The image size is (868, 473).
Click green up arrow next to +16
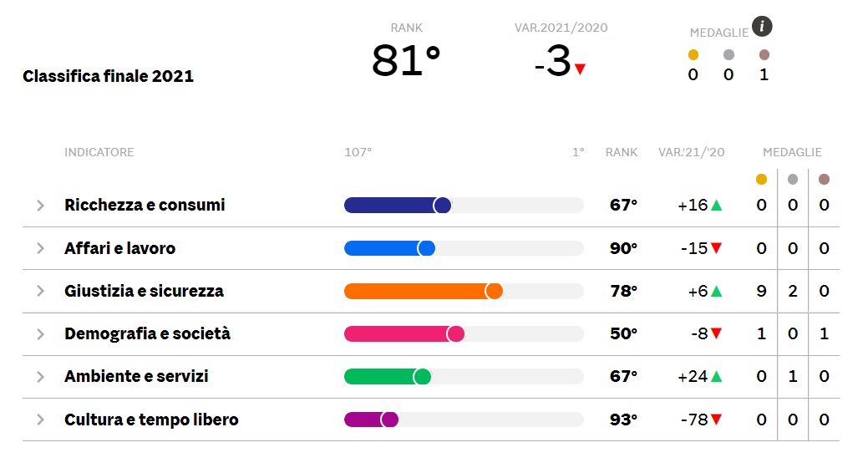pyautogui.click(x=716, y=205)
